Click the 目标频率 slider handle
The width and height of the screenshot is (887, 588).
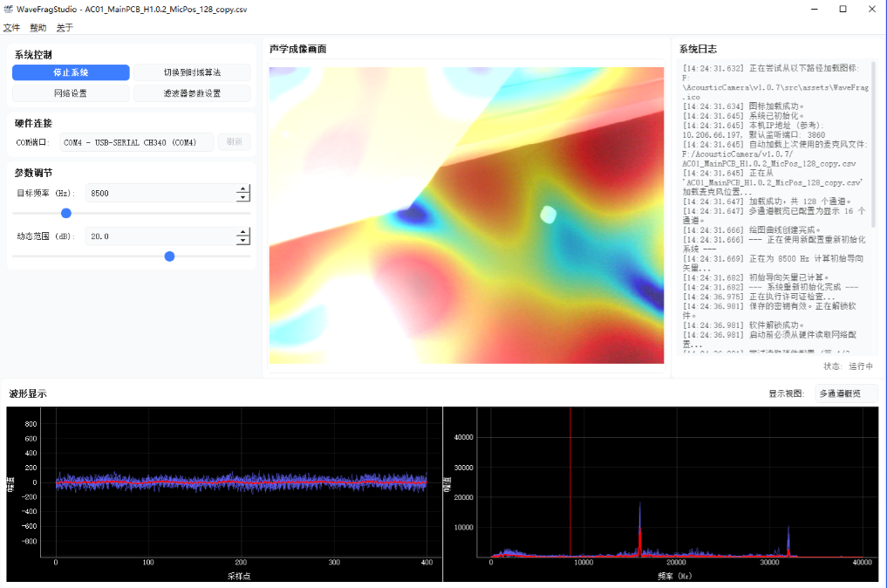coord(66,213)
